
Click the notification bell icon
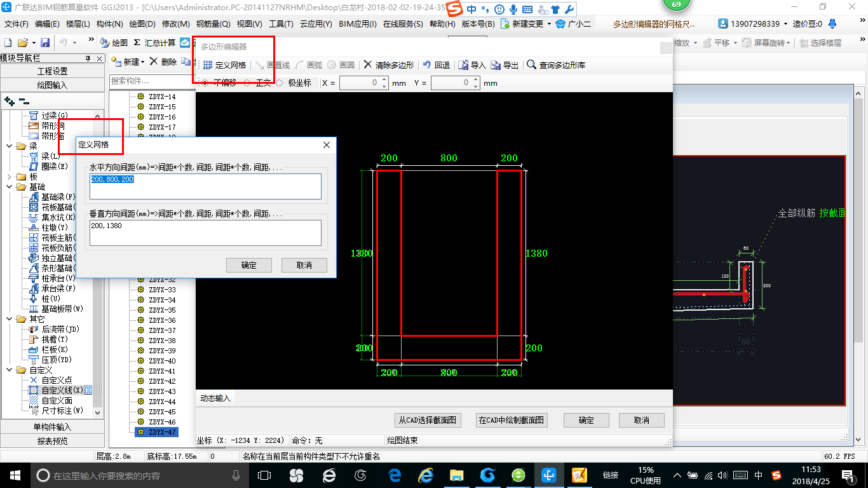click(x=832, y=24)
